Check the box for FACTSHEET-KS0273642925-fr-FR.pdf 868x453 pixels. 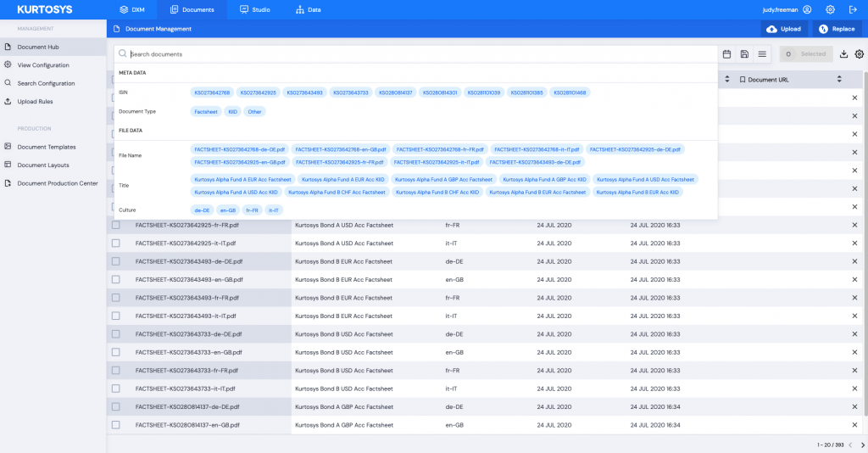115,225
